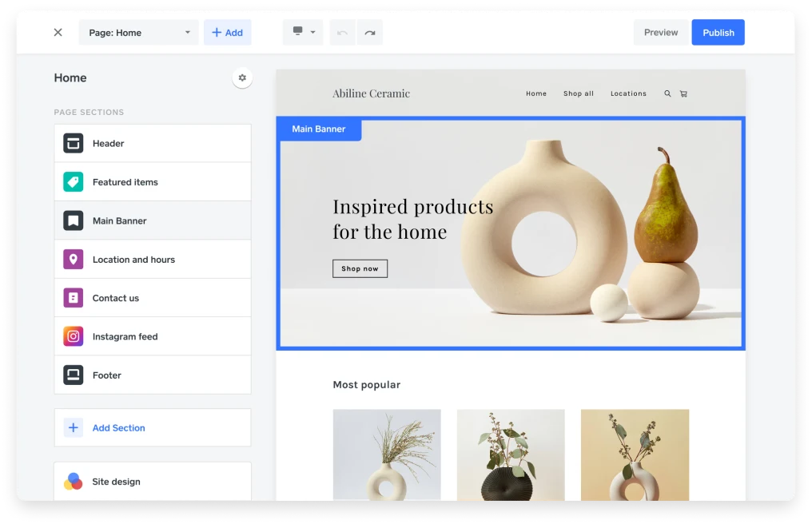The image size is (812, 524).
Task: Select the Main Banner section in list
Action: click(153, 221)
